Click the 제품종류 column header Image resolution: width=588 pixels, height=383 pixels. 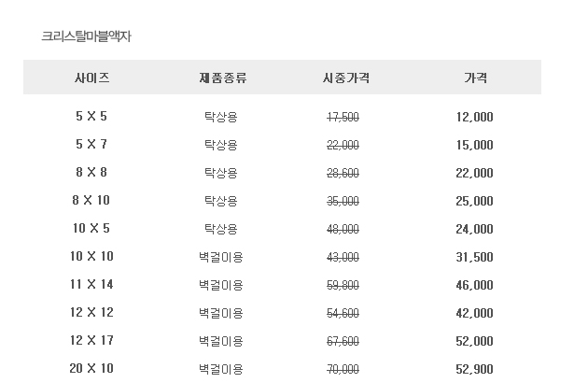point(223,78)
